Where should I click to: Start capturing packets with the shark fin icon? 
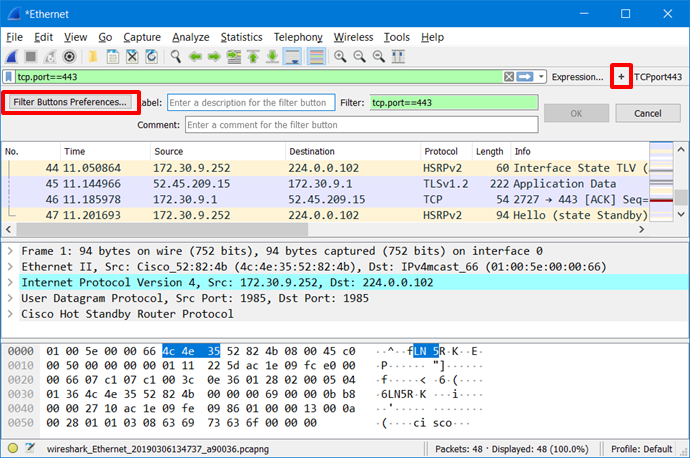point(12,57)
